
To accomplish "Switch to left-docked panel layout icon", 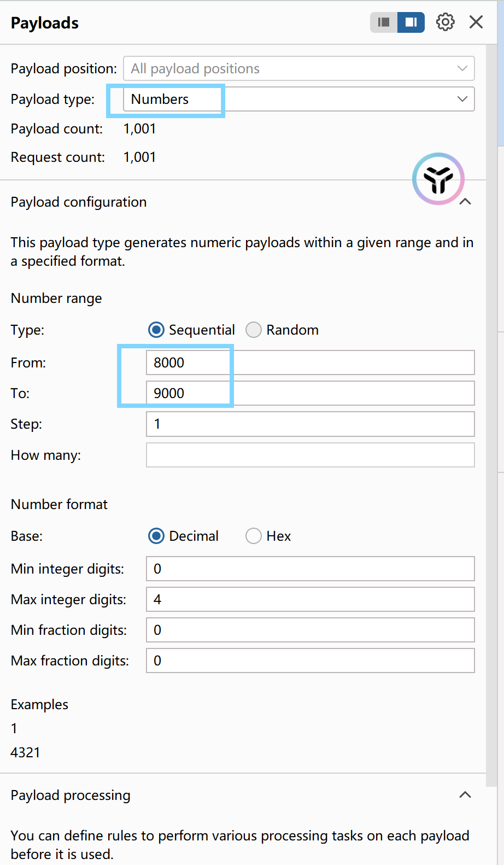I will click(x=384, y=22).
